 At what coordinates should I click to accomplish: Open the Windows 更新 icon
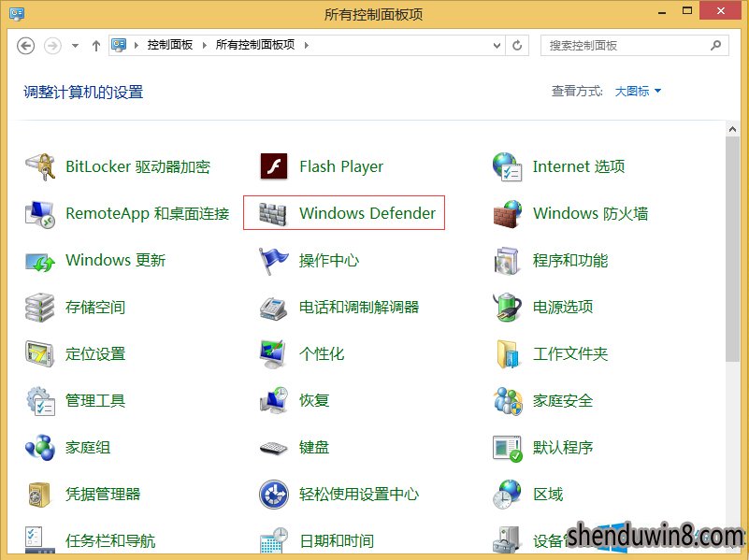pos(40,261)
